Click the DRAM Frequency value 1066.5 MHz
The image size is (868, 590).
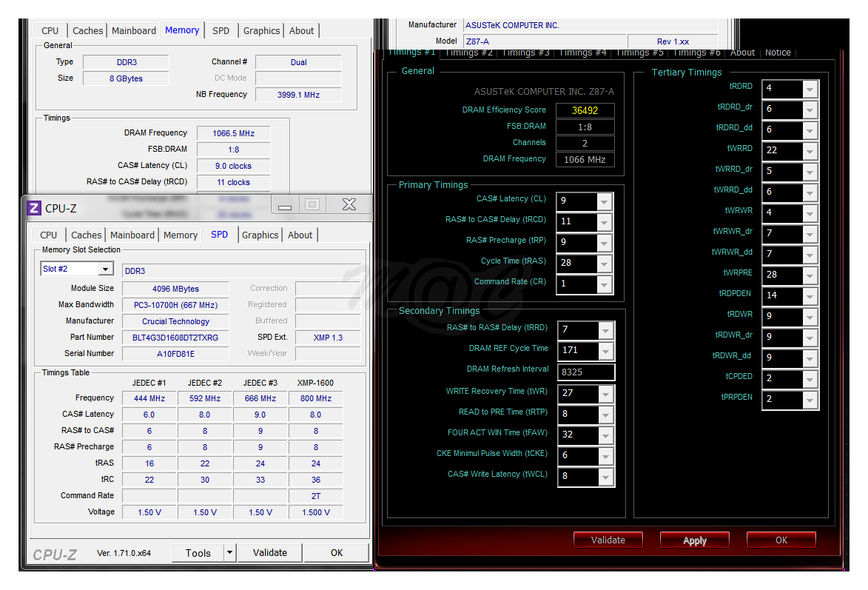point(234,133)
